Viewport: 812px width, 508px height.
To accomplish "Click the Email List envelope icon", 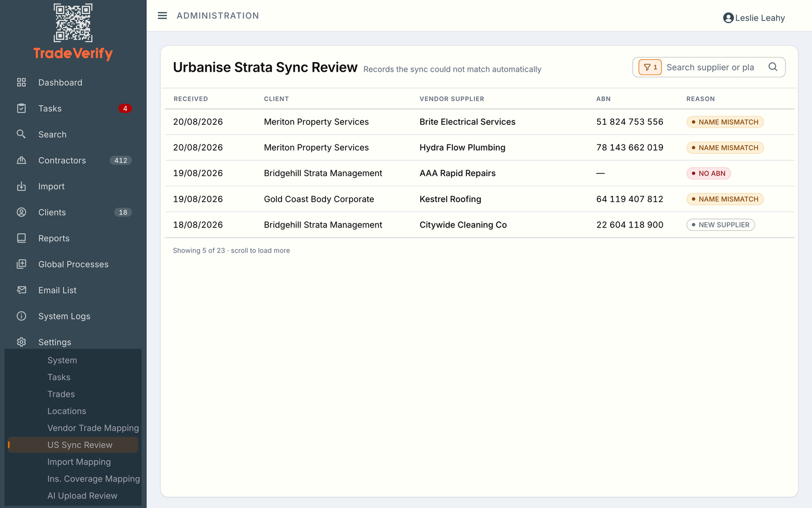I will pos(21,290).
